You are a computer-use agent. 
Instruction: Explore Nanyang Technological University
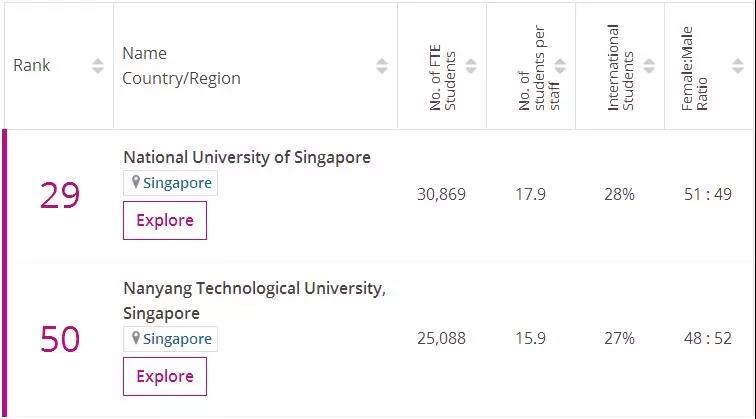coord(165,377)
